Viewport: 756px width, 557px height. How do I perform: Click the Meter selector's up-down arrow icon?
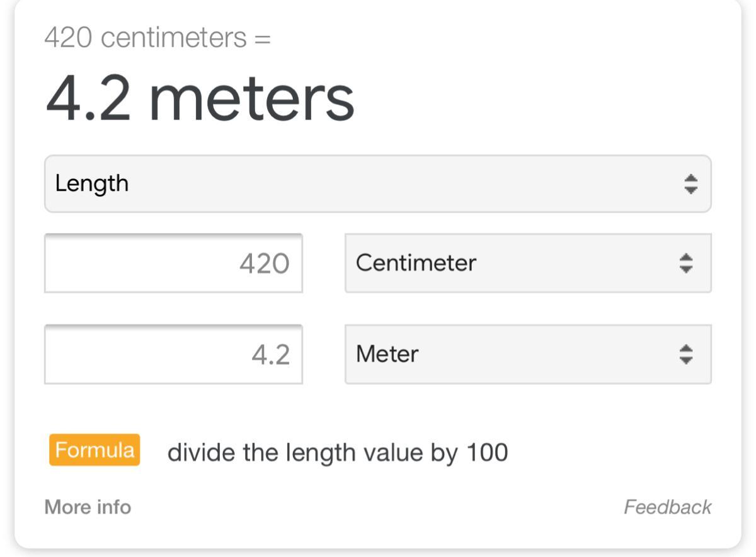point(686,354)
